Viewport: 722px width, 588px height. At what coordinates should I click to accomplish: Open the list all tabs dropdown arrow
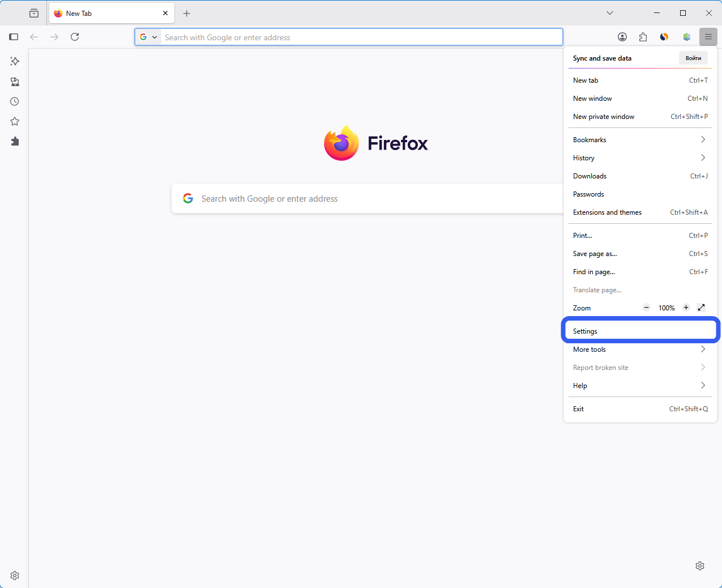pyautogui.click(x=610, y=13)
